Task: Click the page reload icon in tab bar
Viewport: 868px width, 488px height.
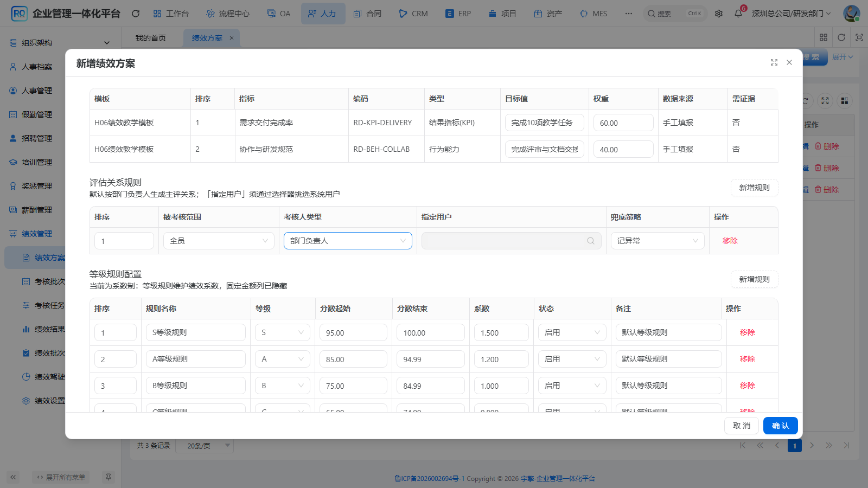Action: (x=841, y=37)
